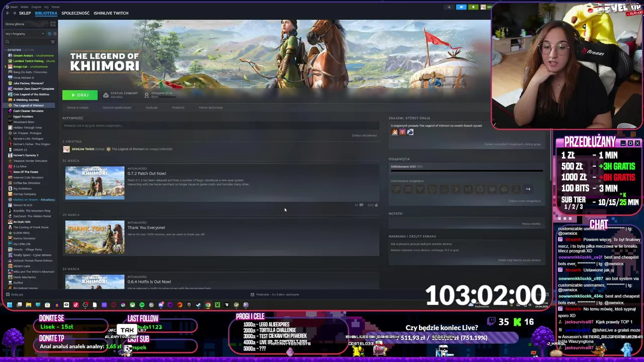
Task: Like the 0.7.2 patch post thumbs-up
Action: pos(376,205)
